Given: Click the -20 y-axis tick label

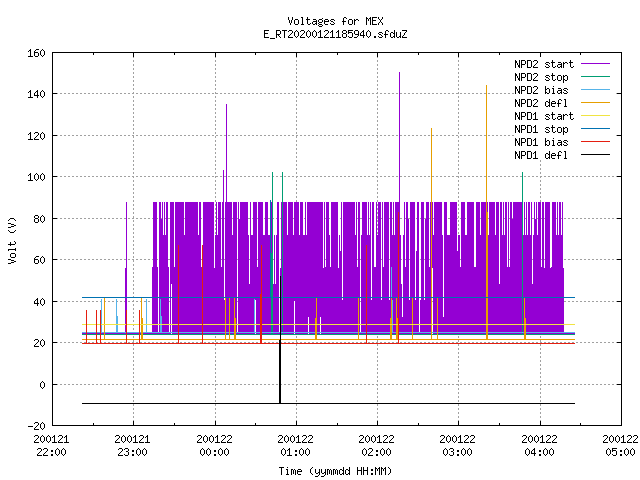Looking at the screenshot, I should pyautogui.click(x=36, y=426).
